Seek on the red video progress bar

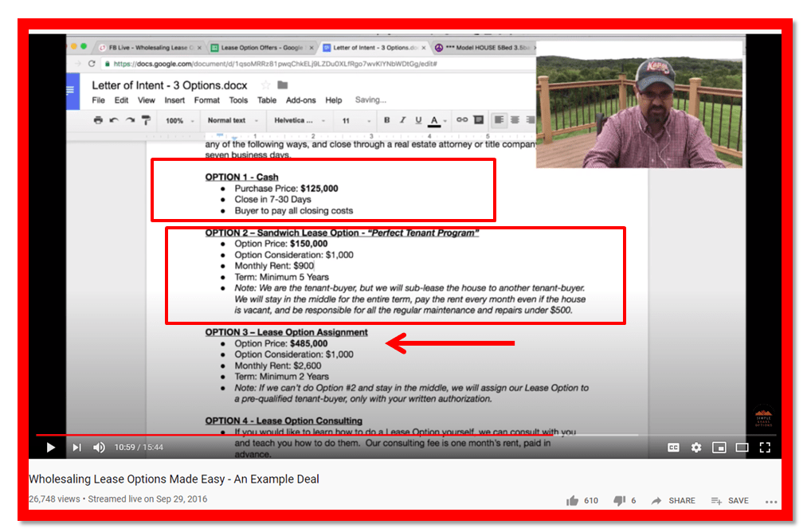pyautogui.click(x=319, y=435)
